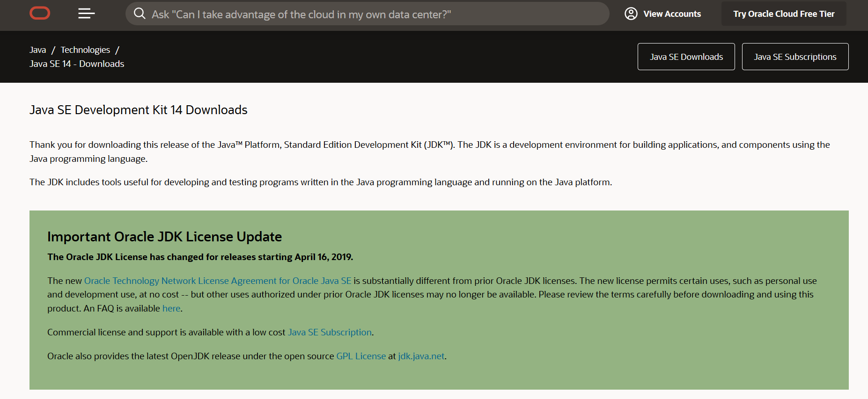Viewport: 868px width, 399px height.
Task: Go to Technologies breadcrumb link
Action: coord(85,50)
